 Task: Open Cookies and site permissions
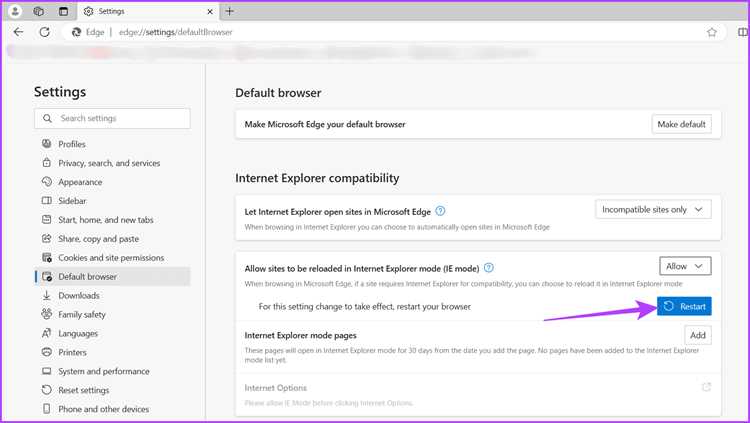click(112, 257)
